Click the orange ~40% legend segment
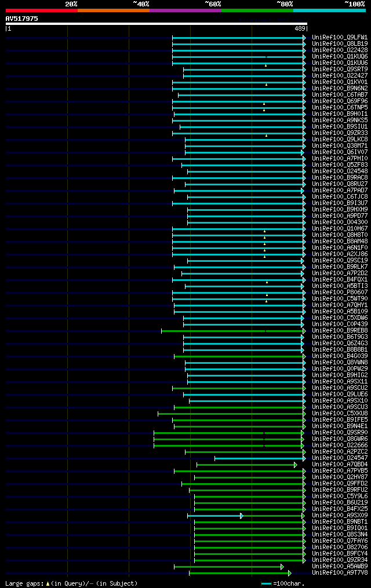 tap(114, 10)
